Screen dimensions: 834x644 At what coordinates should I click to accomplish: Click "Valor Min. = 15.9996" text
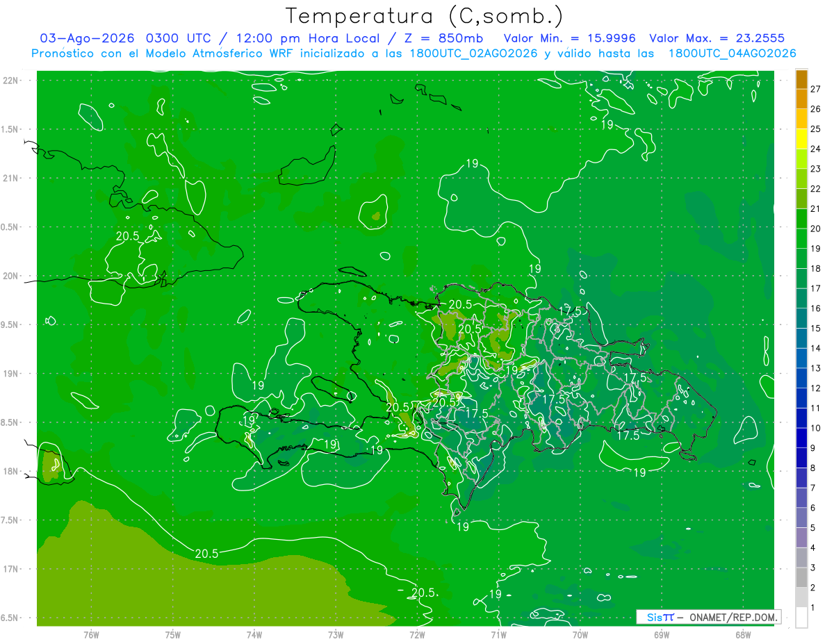570,38
